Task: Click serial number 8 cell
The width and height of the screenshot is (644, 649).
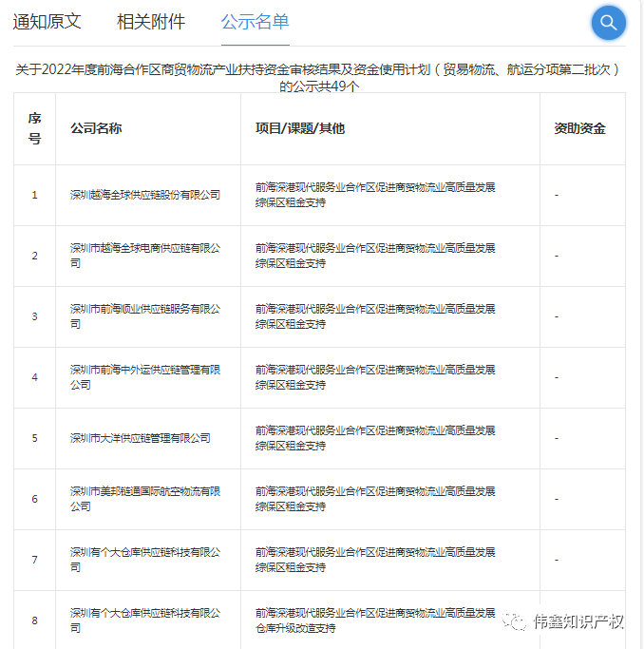Action: tap(35, 620)
